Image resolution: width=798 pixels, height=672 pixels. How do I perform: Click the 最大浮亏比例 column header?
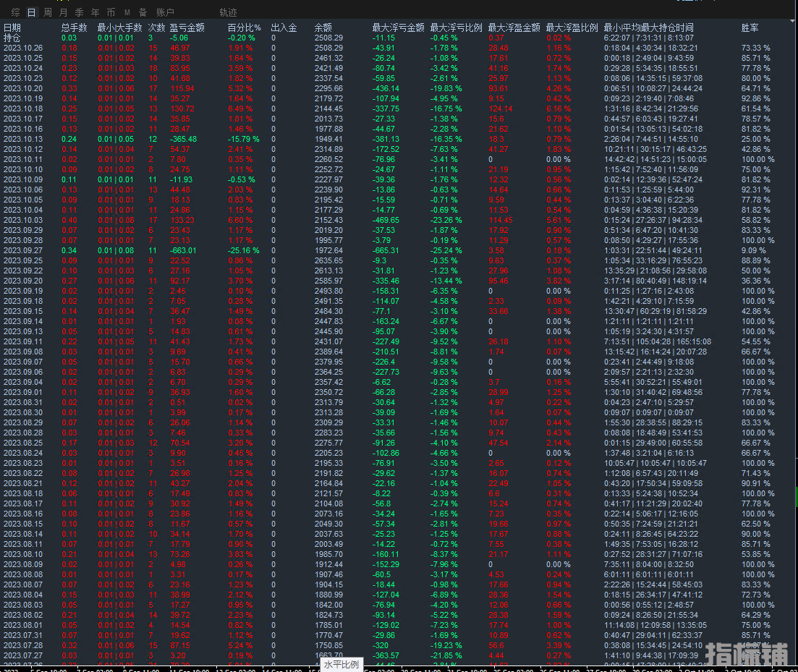pyautogui.click(x=456, y=27)
